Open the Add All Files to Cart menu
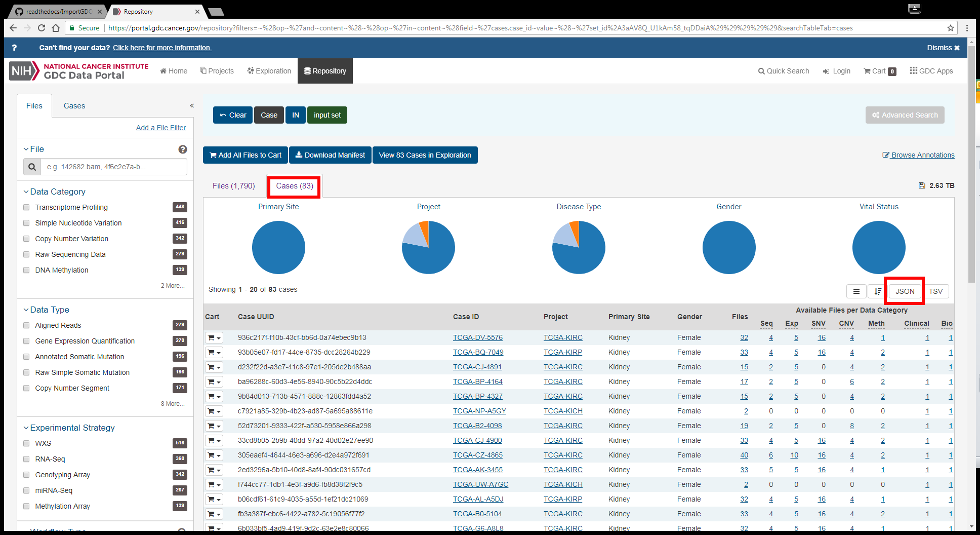Viewport: 980px width, 535px height. [246, 155]
